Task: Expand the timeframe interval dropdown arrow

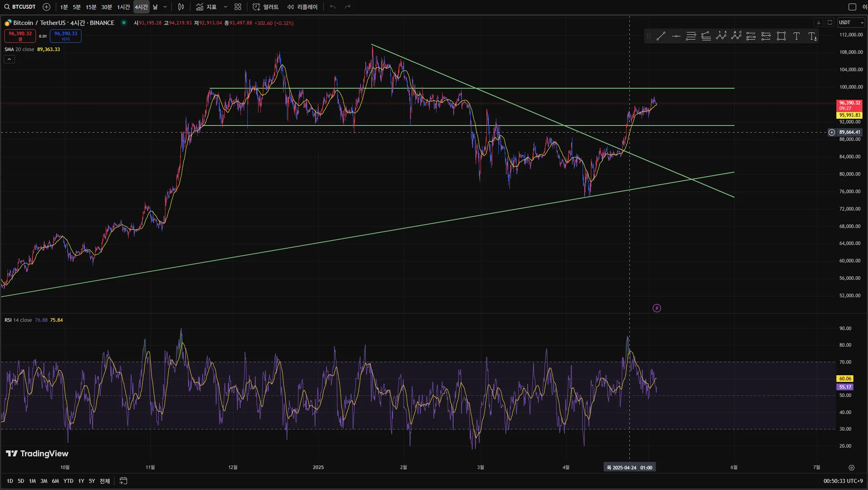Action: click(x=165, y=7)
